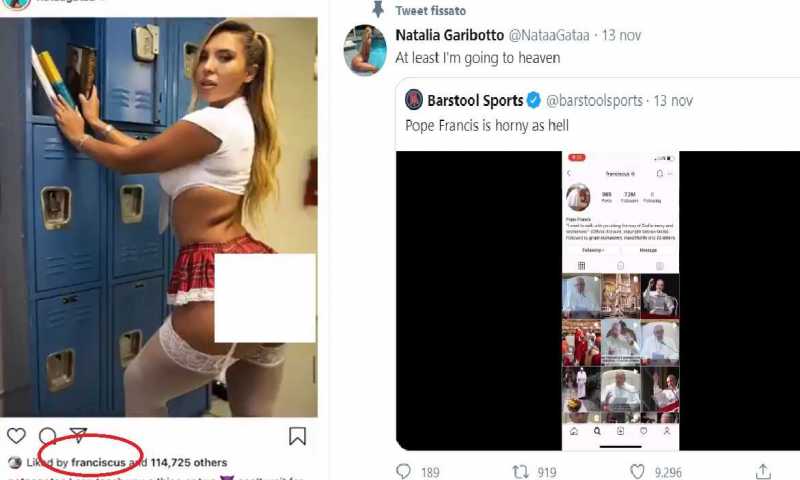The height and width of the screenshot is (480, 800).
Task: Open Natalia Garibotto profile name
Action: click(449, 35)
